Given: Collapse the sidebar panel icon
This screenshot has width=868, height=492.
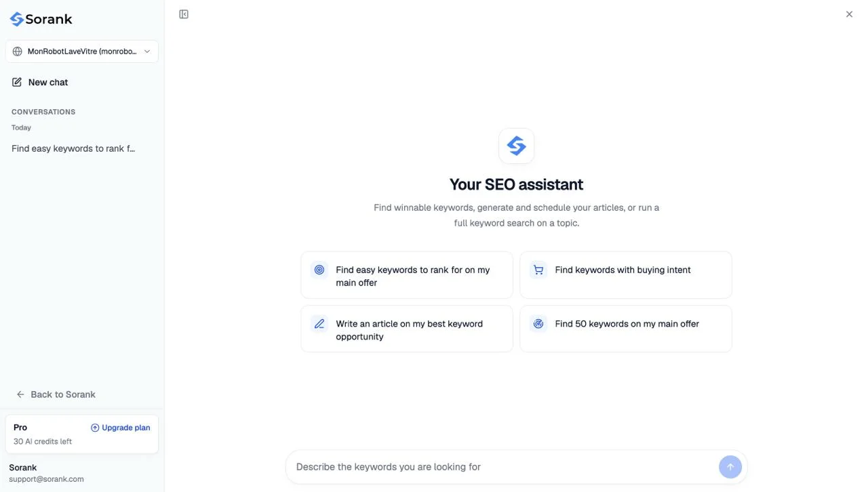Looking at the screenshot, I should [184, 14].
